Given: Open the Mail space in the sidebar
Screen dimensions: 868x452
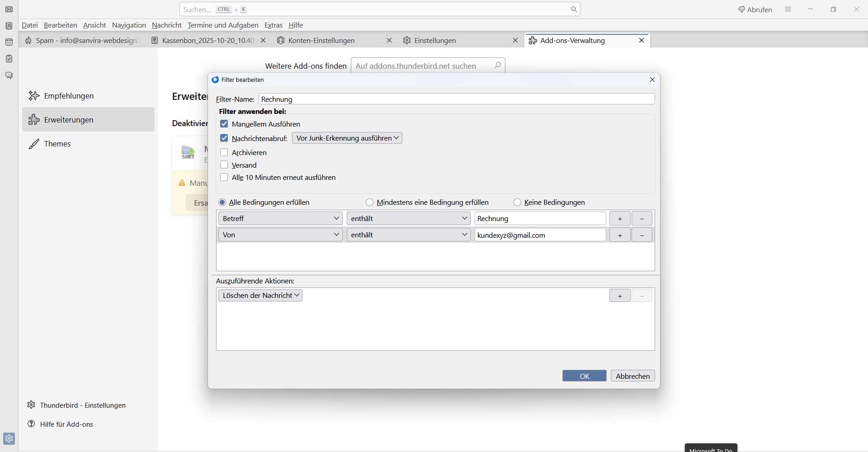Looking at the screenshot, I should [x=9, y=9].
